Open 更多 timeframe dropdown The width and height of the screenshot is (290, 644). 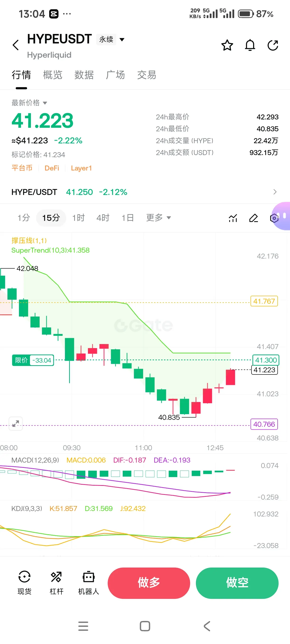(158, 218)
